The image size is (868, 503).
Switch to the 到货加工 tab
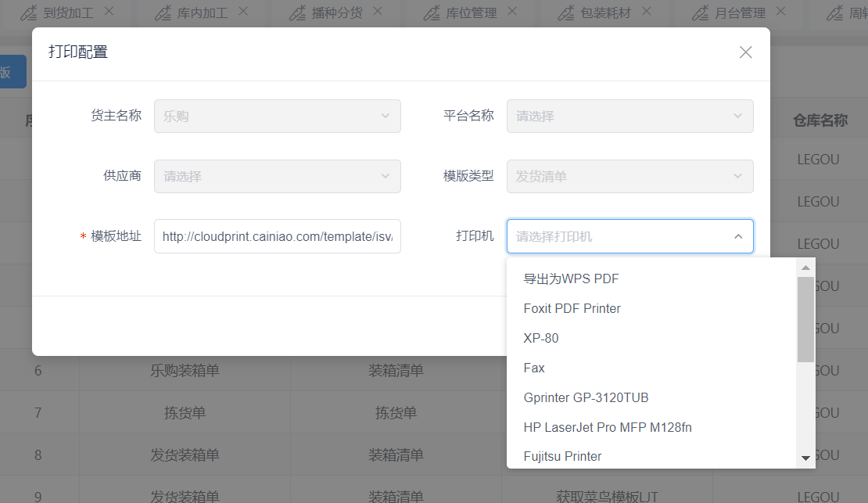coord(68,13)
